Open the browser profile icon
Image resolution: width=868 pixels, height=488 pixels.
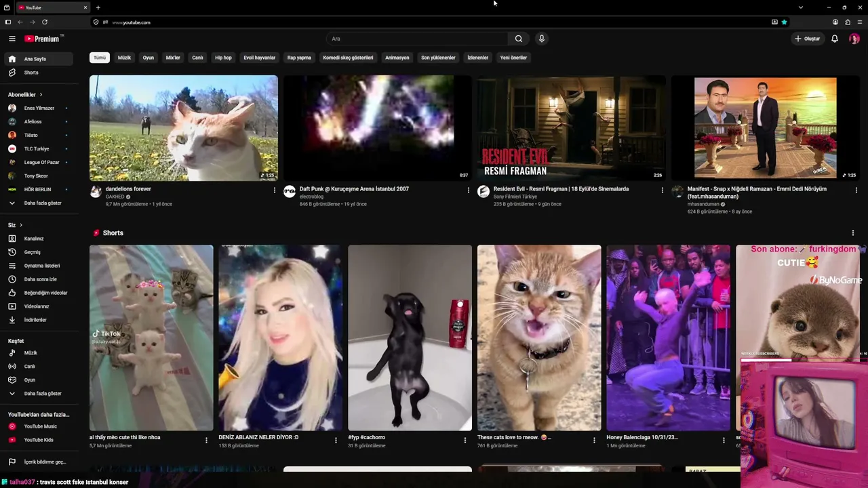click(835, 22)
